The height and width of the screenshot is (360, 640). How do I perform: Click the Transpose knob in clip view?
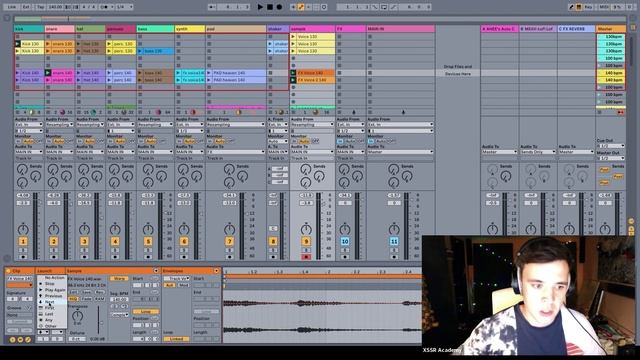tap(77, 316)
